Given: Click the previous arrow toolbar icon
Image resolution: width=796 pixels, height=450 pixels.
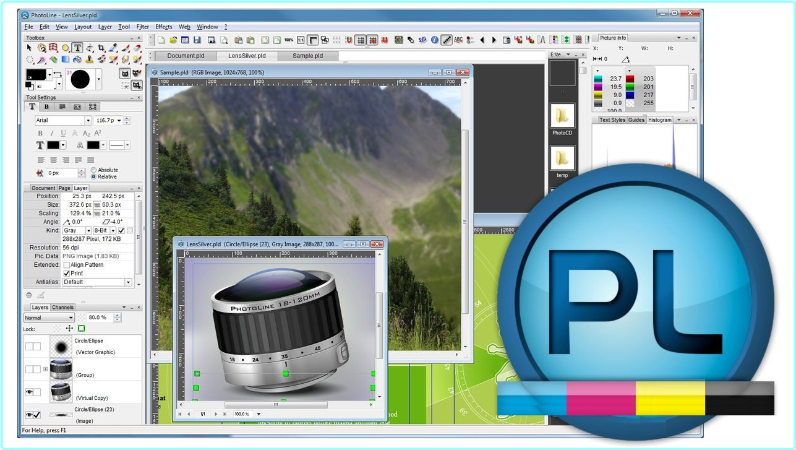Looking at the screenshot, I should [482, 40].
